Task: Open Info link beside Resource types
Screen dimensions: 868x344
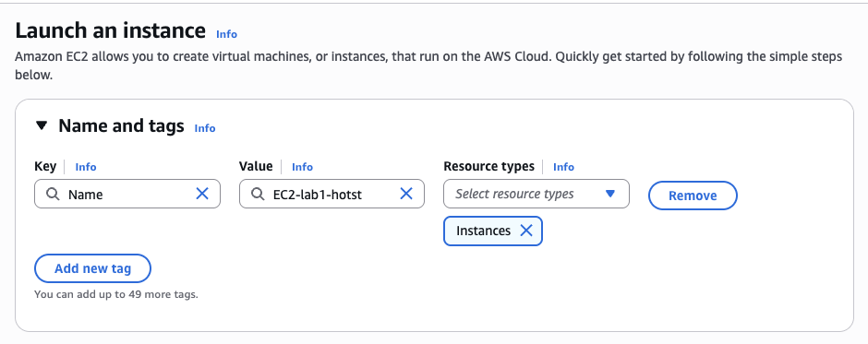Action: [563, 167]
